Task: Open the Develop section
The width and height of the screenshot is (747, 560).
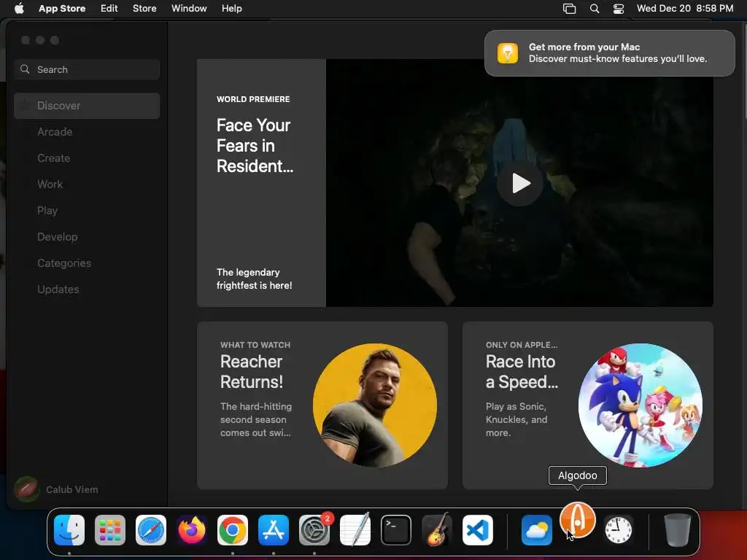Action: pyautogui.click(x=87, y=237)
